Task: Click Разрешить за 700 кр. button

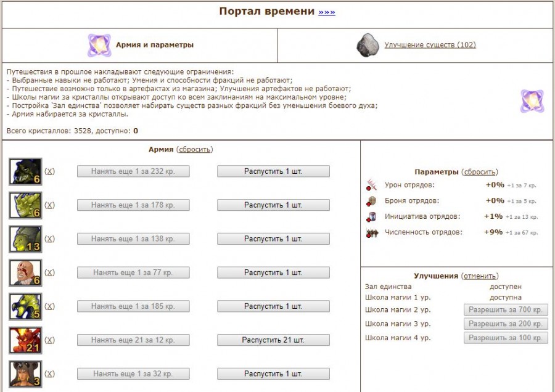Action: (506, 309)
